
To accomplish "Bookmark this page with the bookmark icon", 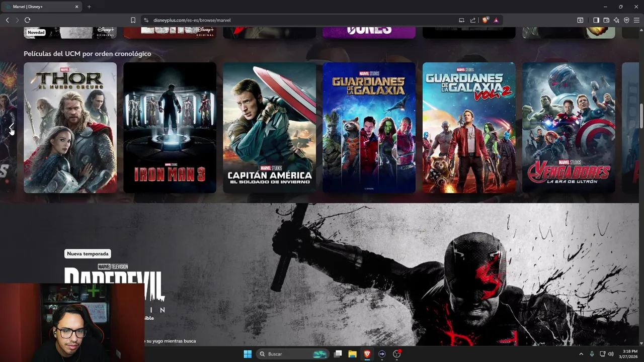I will tap(133, 20).
